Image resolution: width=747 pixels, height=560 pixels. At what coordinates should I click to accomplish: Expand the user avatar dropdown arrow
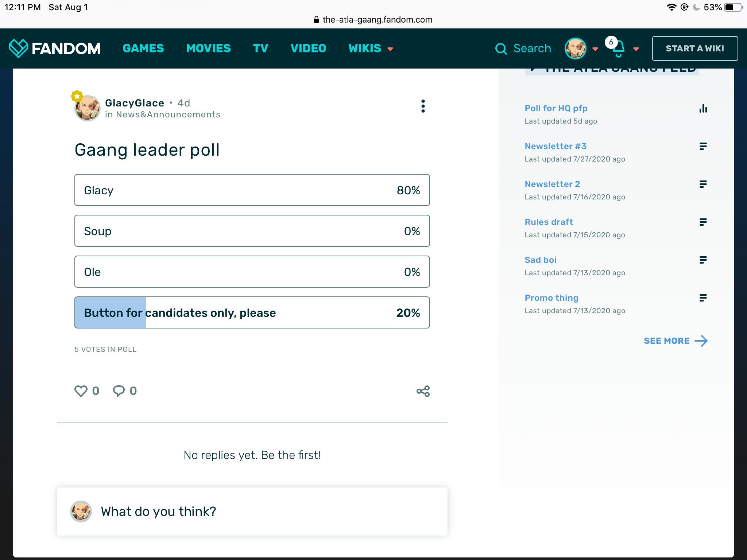tap(595, 49)
